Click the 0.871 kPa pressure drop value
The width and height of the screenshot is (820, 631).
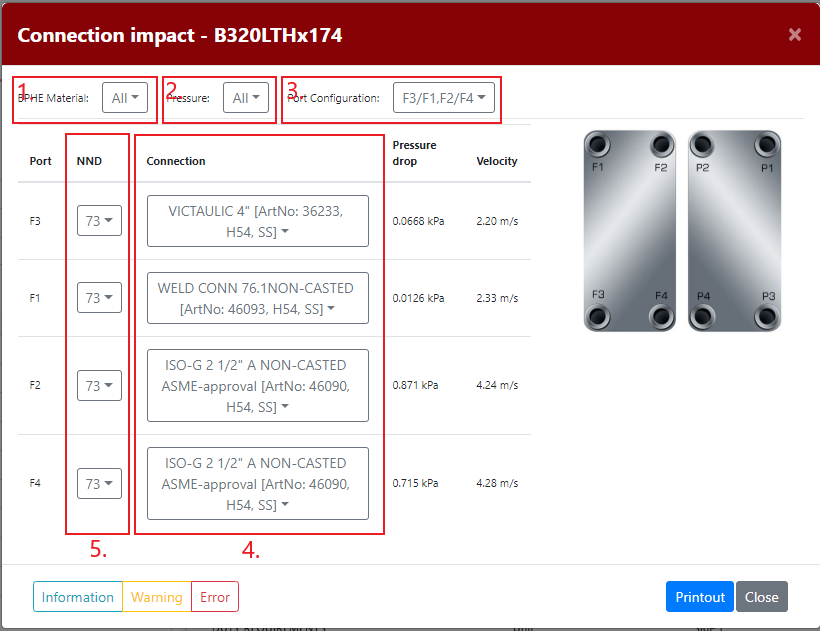[x=415, y=385]
